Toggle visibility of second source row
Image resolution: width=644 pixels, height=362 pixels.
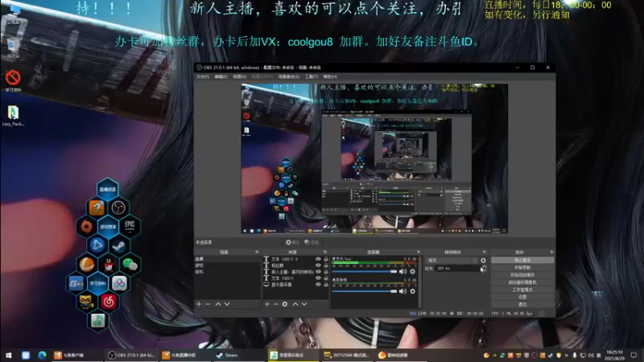318,265
